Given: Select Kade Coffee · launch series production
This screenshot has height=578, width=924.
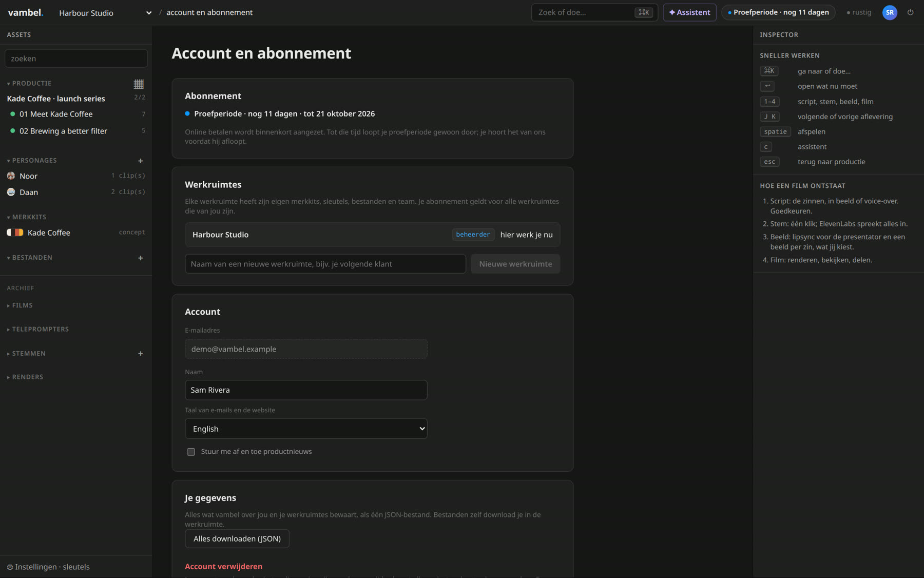Looking at the screenshot, I should pos(56,99).
